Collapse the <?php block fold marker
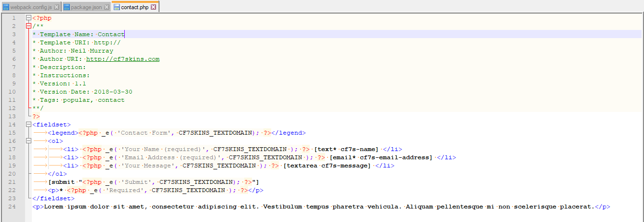The width and height of the screenshot is (644, 222). pyautogui.click(x=28, y=18)
